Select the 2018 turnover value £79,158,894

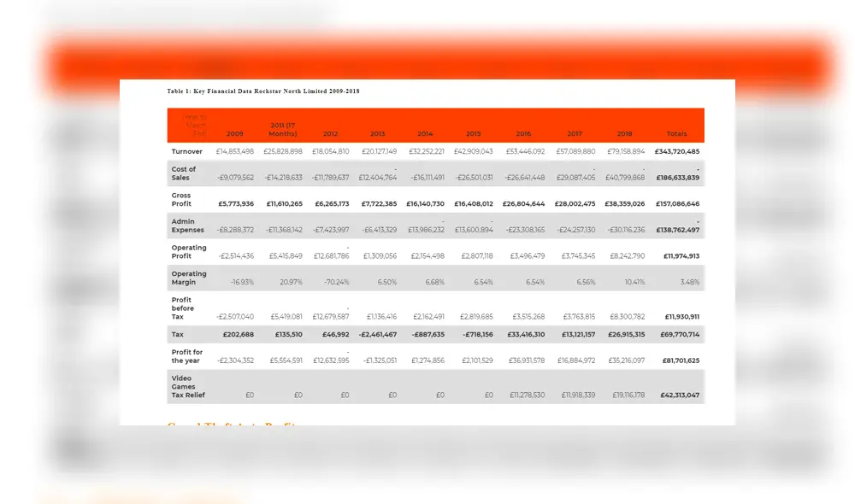[x=626, y=152]
